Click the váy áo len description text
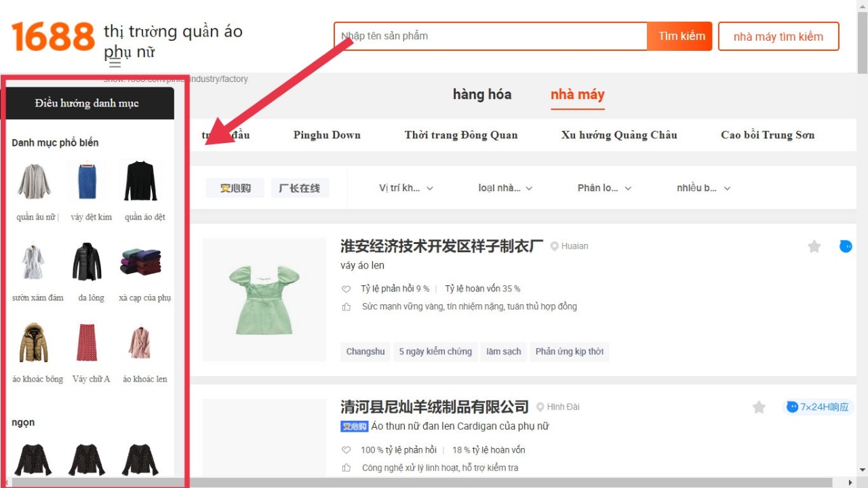Screen dimensions: 868x488 (x=362, y=265)
